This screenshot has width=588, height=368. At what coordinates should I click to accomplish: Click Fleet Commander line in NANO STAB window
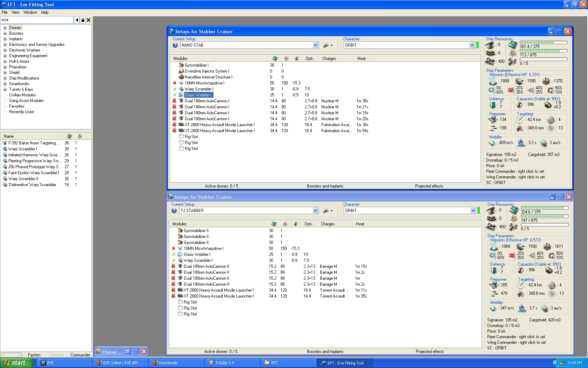coord(515,171)
